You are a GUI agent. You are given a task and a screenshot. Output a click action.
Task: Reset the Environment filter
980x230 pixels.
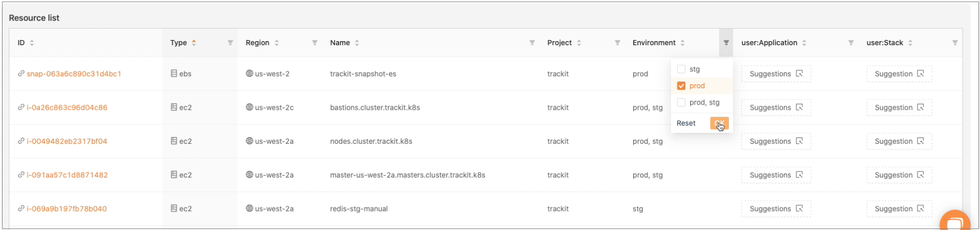point(686,123)
